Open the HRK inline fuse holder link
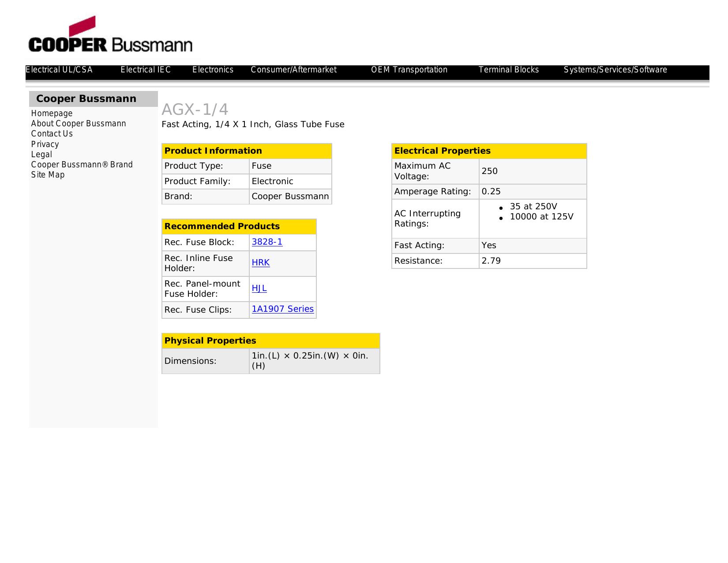Screen dimensions: 728x563 [x=261, y=263]
